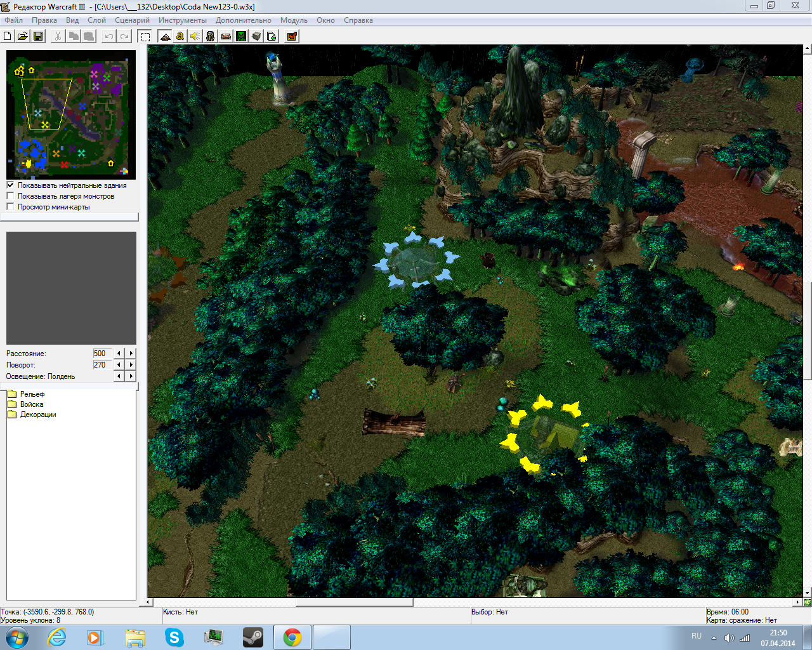Screen dimensions: 812x650
Task: Click the Test Map checkmark icon
Action: (x=292, y=36)
